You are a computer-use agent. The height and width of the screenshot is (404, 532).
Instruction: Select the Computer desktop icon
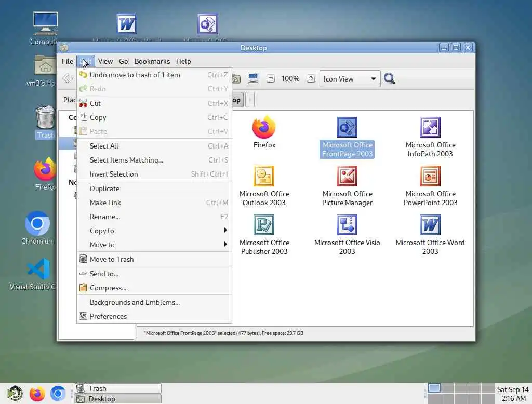[45, 24]
